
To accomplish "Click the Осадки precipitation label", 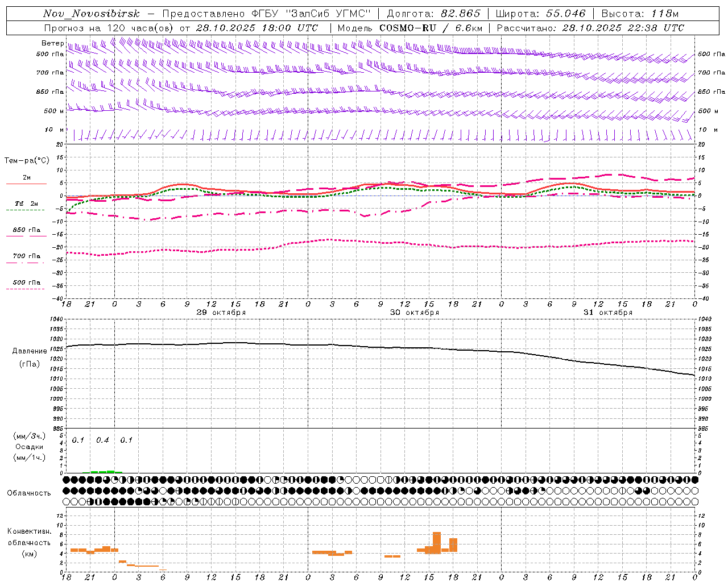I will click(30, 447).
